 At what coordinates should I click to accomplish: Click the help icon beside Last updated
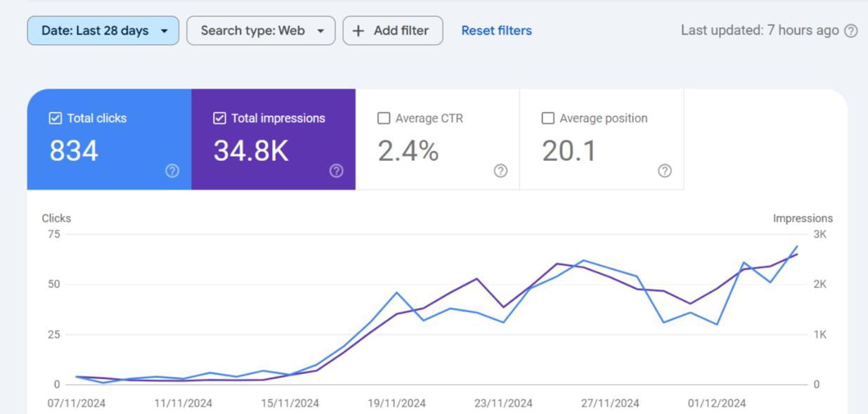point(851,31)
